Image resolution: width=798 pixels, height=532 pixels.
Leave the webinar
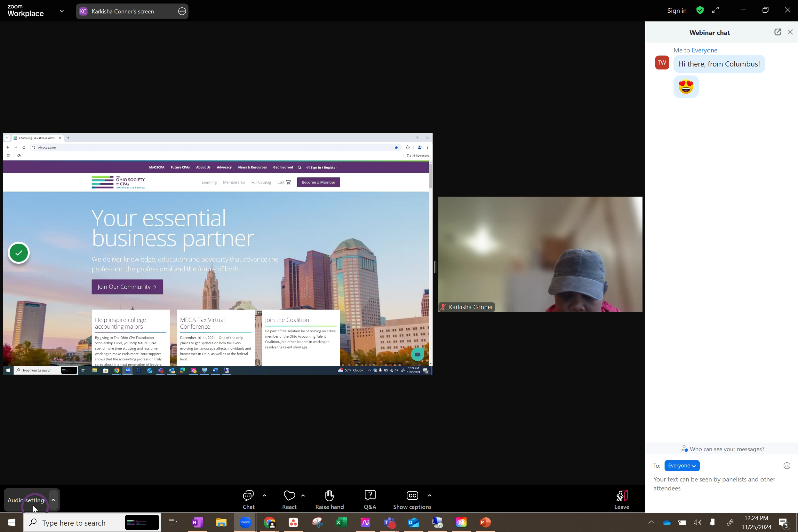coord(622,499)
